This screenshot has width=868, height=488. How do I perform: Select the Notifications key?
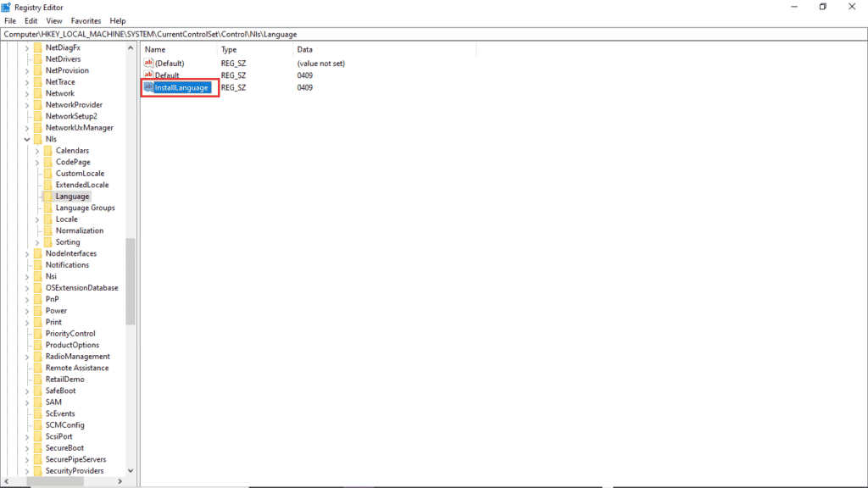click(67, 264)
